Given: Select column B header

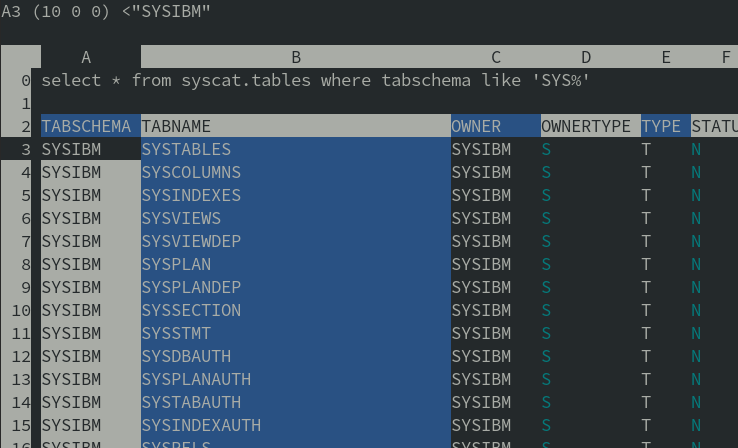Looking at the screenshot, I should pos(296,58).
